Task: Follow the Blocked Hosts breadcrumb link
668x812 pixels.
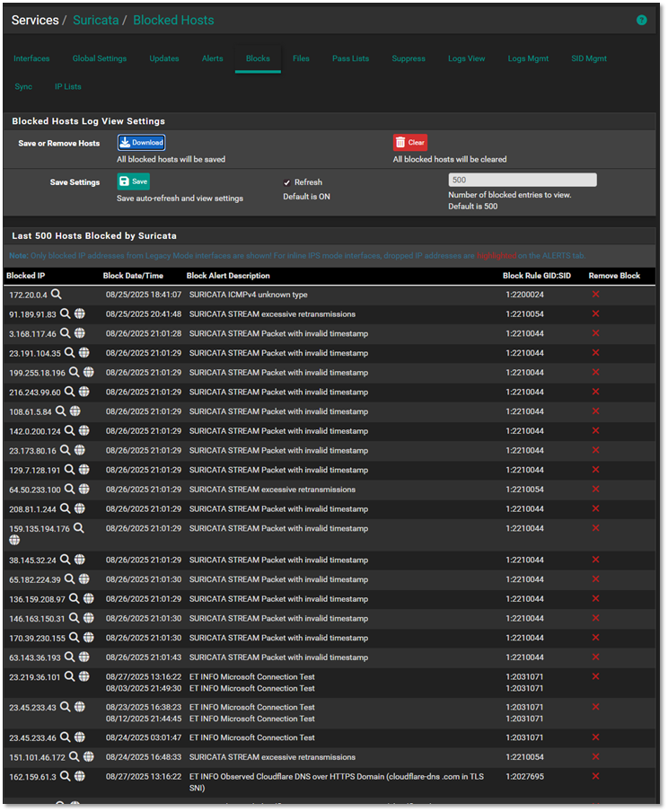Action: tap(173, 20)
